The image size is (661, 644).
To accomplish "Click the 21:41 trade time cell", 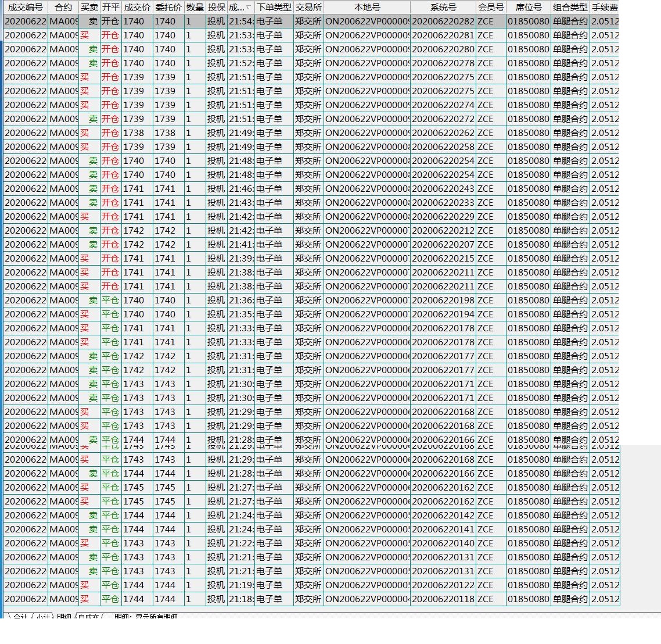I will click(x=240, y=244).
